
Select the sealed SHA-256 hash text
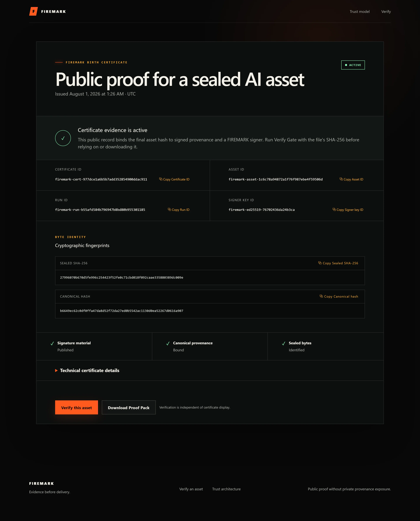coord(121,278)
